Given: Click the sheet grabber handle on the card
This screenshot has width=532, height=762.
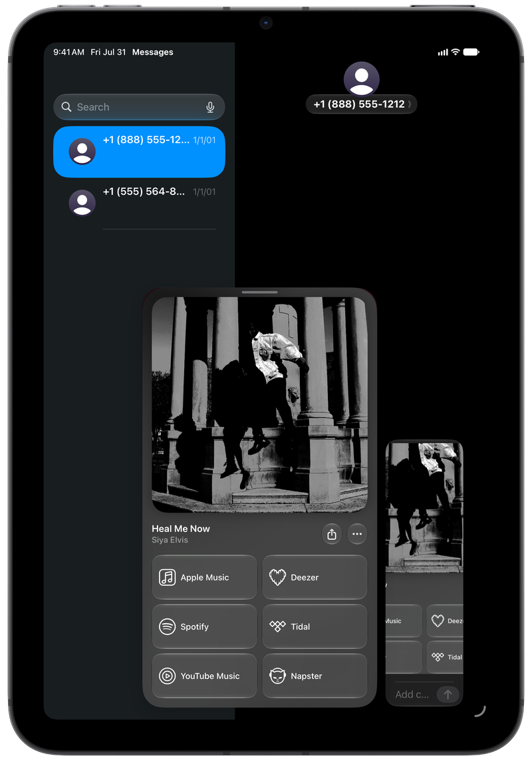Looking at the screenshot, I should pos(259,292).
